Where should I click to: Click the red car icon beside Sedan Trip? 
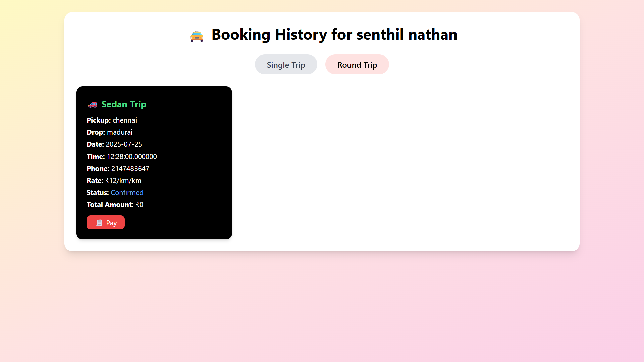[x=93, y=105]
